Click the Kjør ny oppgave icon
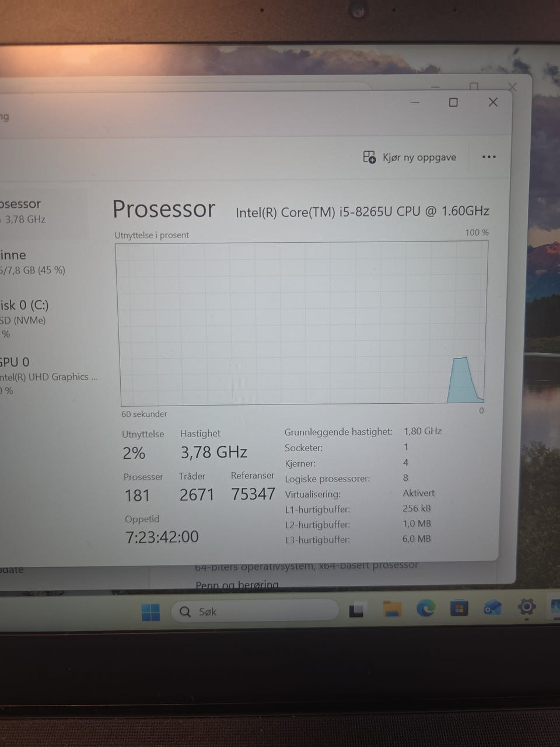This screenshot has height=747, width=560. 369,157
